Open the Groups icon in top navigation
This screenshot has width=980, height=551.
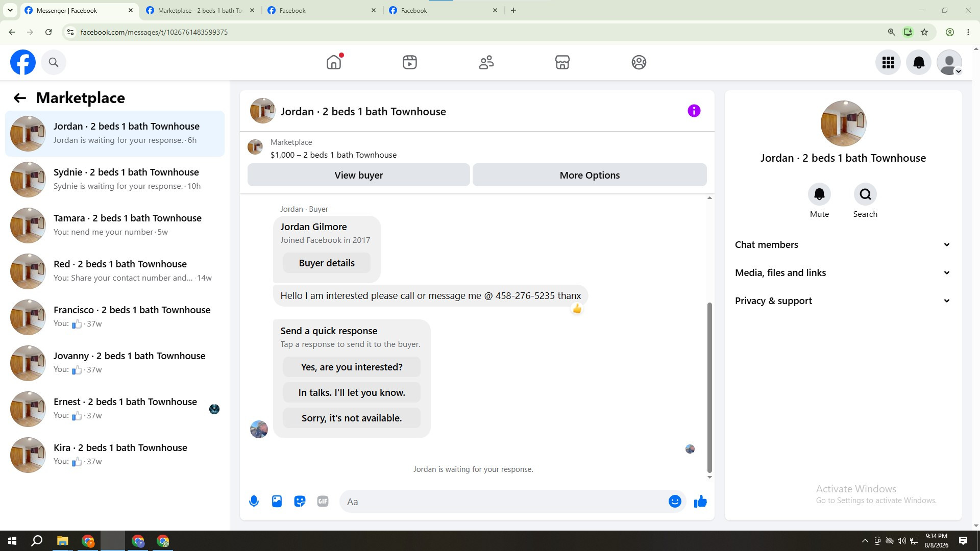pos(639,62)
